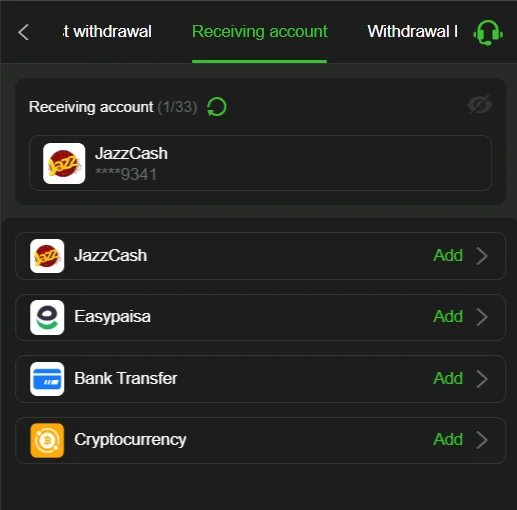Click the JazzCash logo in saved account
517x510 pixels.
[x=64, y=163]
